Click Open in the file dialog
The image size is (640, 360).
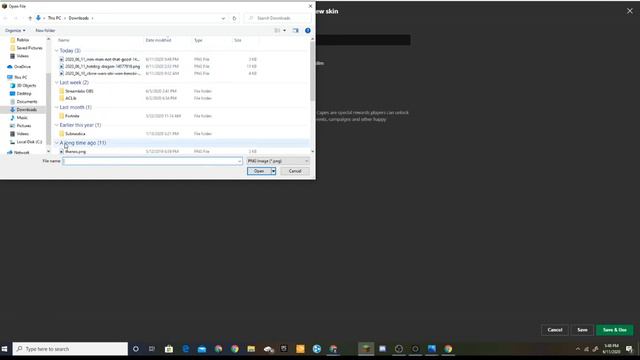point(259,171)
